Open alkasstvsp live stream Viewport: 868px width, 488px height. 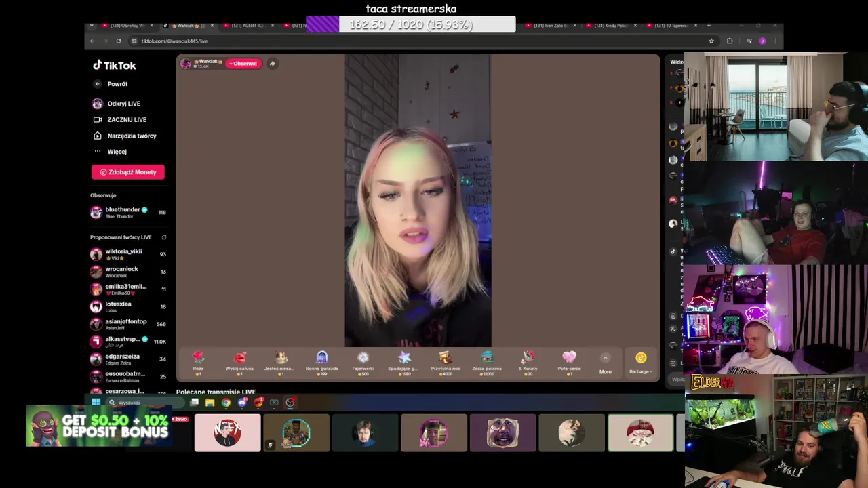(x=128, y=342)
